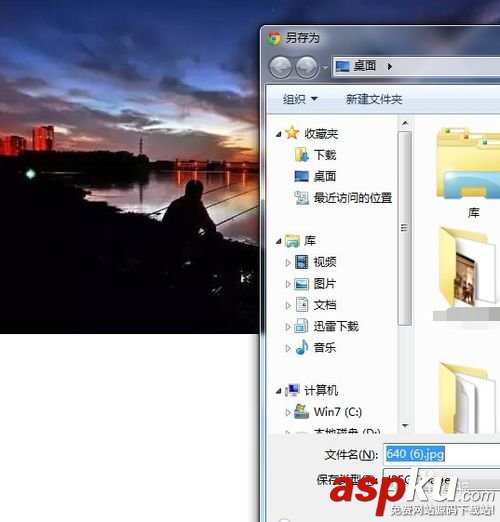This screenshot has height=522, width=500.
Task: Select the 视频 label under 库
Action: (325, 262)
